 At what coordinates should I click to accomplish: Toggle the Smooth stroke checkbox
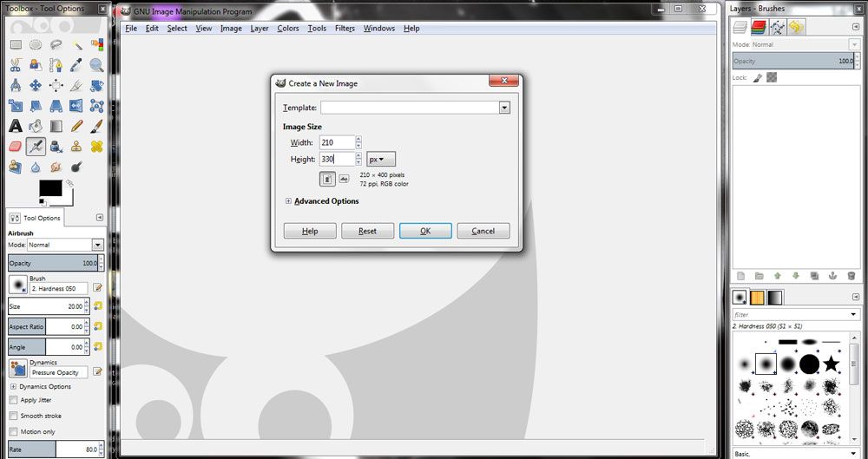13,416
